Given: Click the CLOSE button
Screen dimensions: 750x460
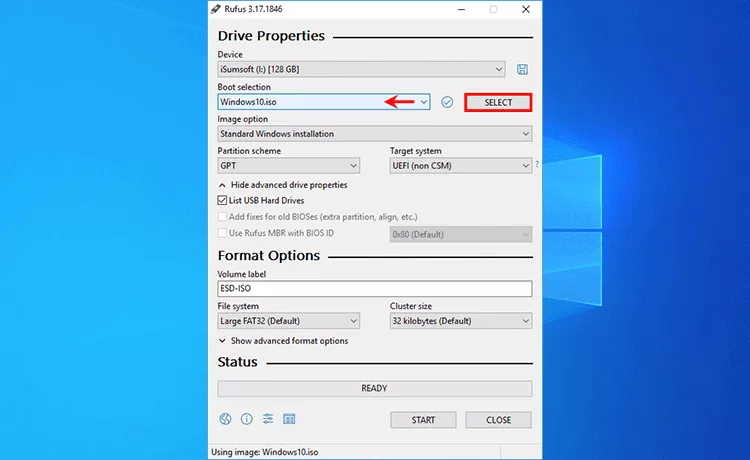Looking at the screenshot, I should (x=498, y=420).
